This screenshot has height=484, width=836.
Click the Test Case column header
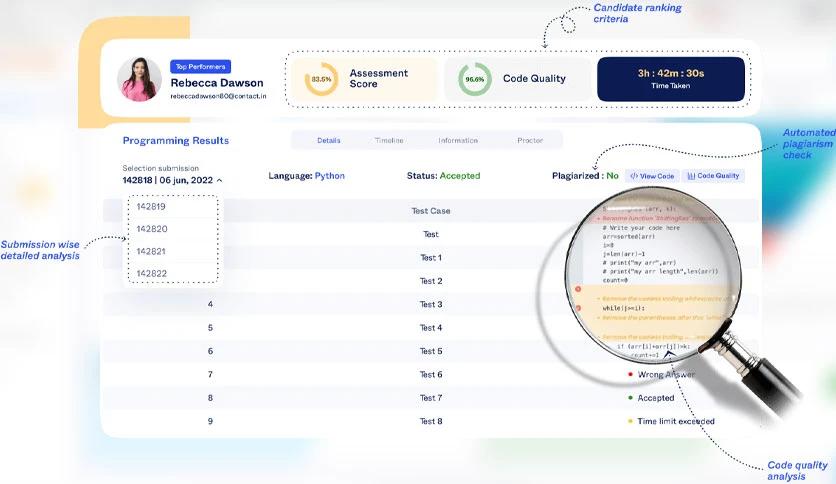point(431,211)
